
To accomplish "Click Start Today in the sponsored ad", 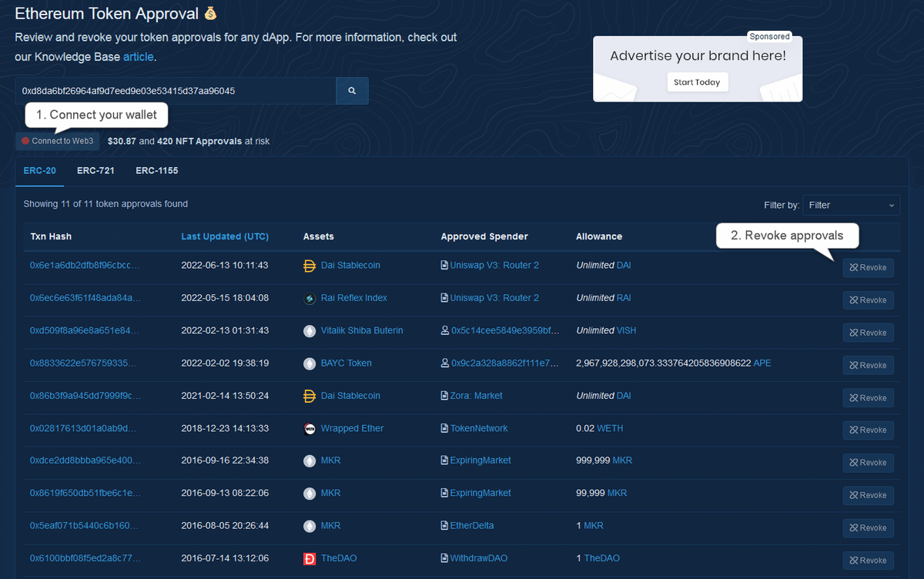I will 697,82.
